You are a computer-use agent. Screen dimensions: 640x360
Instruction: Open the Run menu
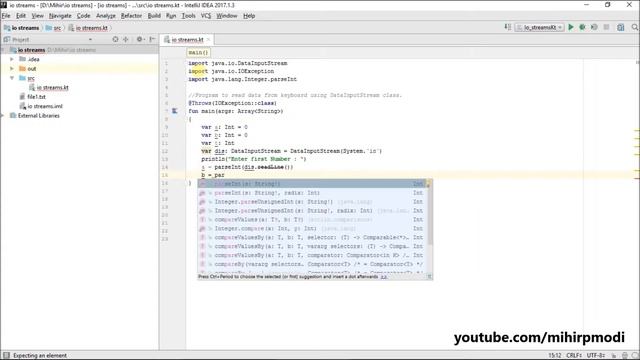171,16
